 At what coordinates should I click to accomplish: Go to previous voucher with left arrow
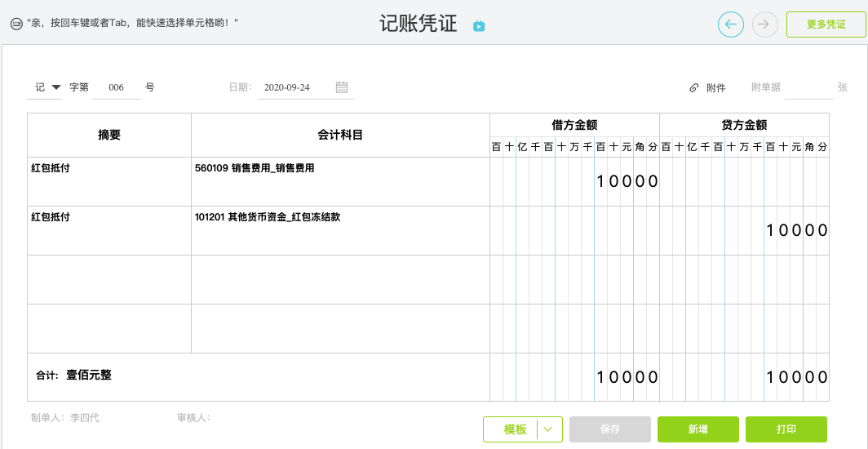coord(731,24)
